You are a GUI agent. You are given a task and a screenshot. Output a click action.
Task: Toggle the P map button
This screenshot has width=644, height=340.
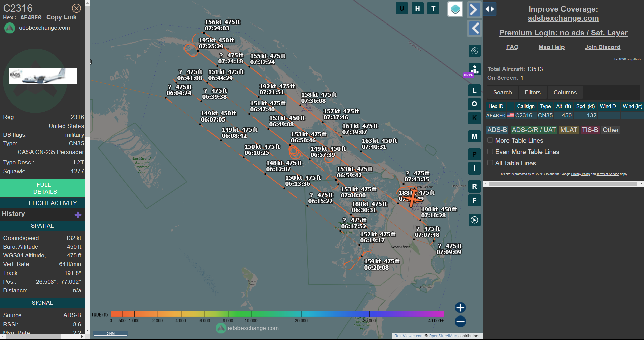coord(474,154)
